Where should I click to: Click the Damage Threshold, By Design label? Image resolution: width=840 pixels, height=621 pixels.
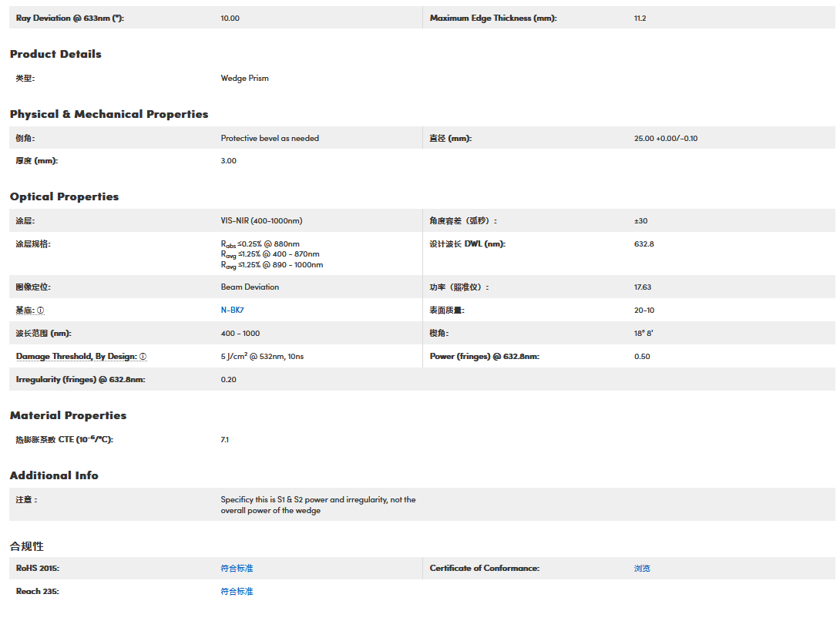[x=76, y=357]
